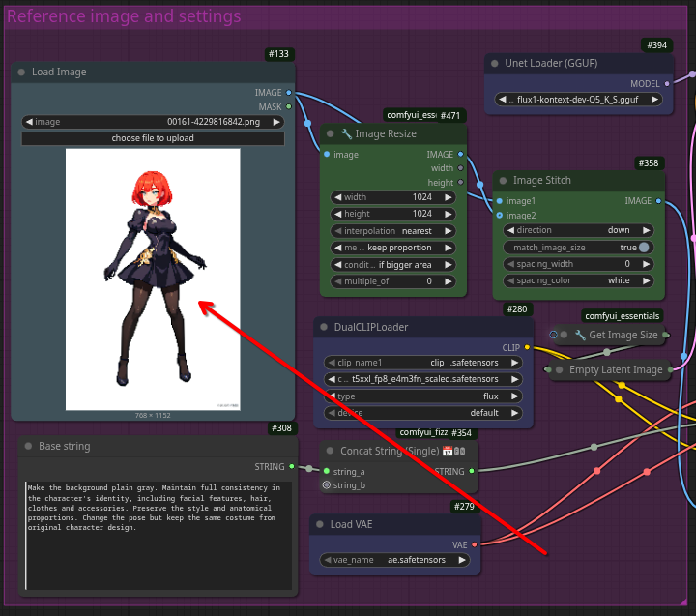This screenshot has width=696, height=616.
Task: Click the #394 node ID badge
Action: (657, 44)
